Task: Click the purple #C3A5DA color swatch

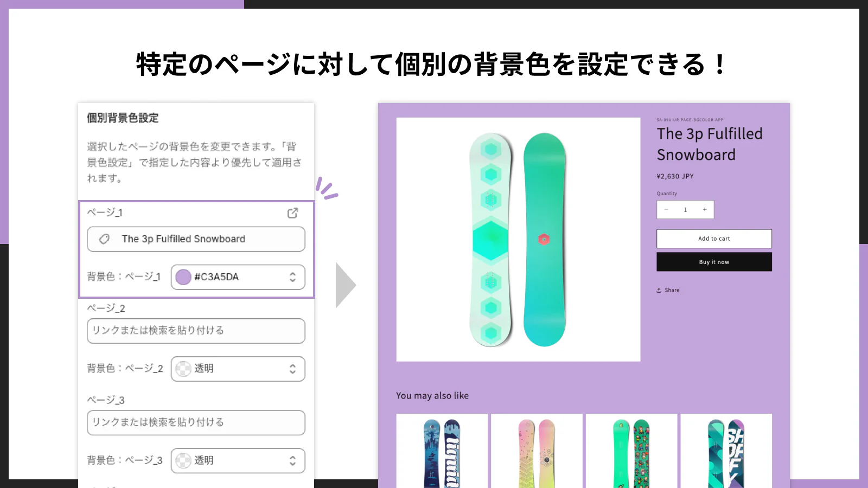Action: coord(183,277)
